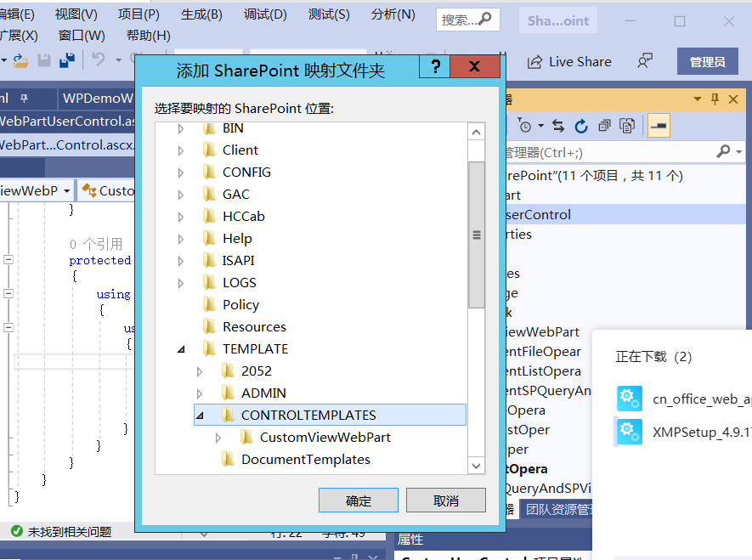Expand the ISAPI folder node
The height and width of the screenshot is (560, 752).
[x=181, y=261]
